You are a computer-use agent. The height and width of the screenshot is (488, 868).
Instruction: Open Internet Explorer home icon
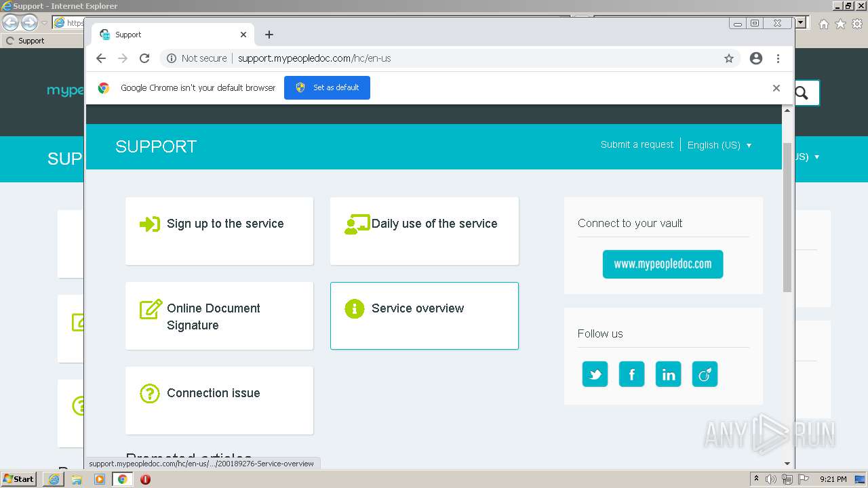823,24
